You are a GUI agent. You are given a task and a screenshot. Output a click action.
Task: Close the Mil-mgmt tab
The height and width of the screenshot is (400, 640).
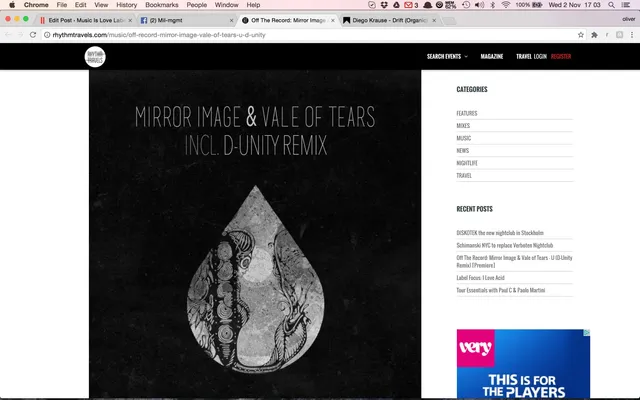point(231,20)
